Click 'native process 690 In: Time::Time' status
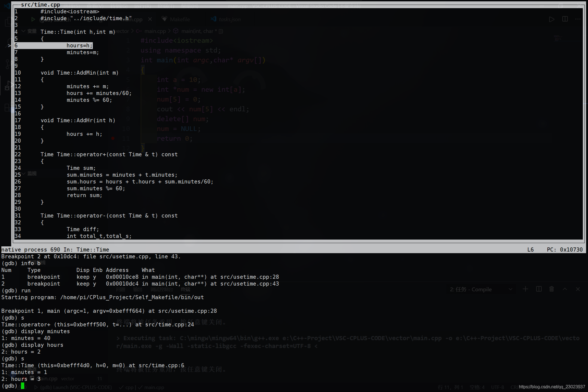 click(x=55, y=250)
